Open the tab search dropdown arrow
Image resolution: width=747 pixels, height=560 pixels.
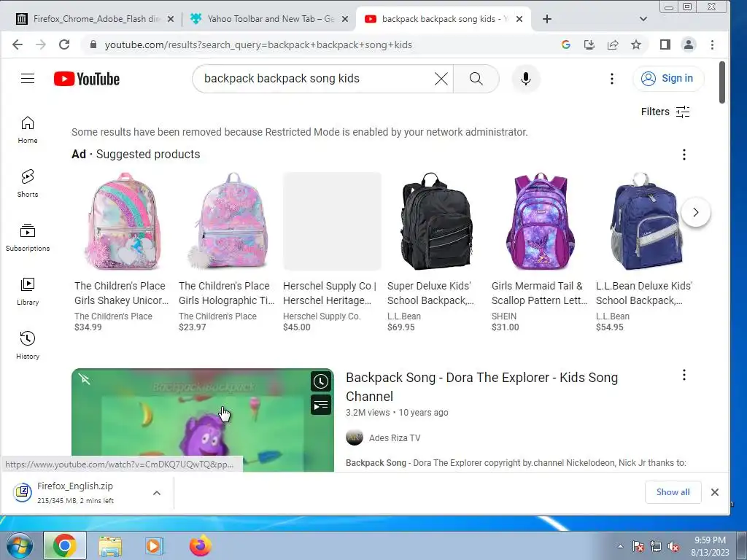[643, 19]
